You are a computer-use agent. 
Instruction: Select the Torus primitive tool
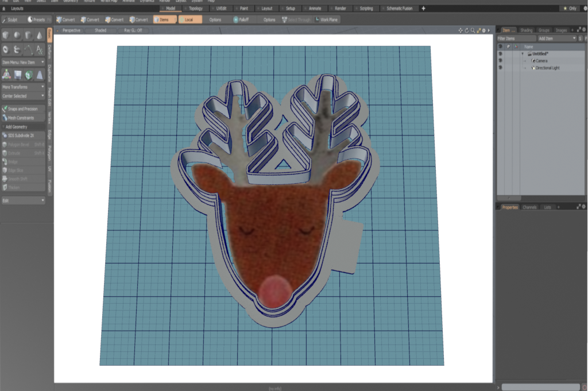[x=6, y=50]
